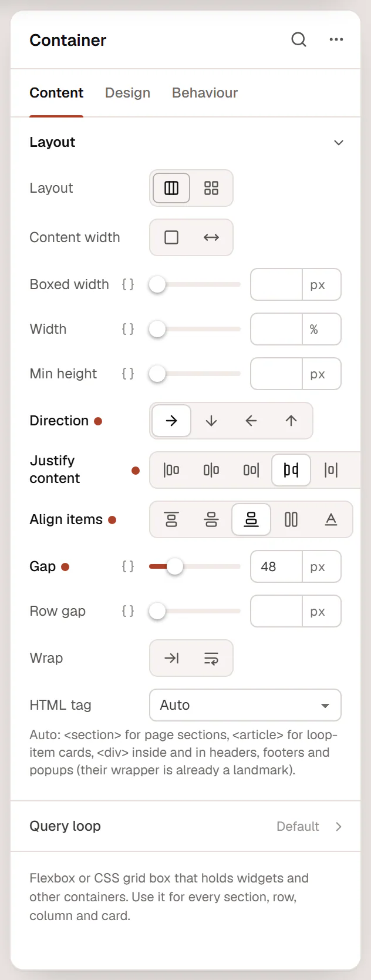Set direction to row reversed left arrow
Viewport: 371px width, 980px height.
click(251, 421)
